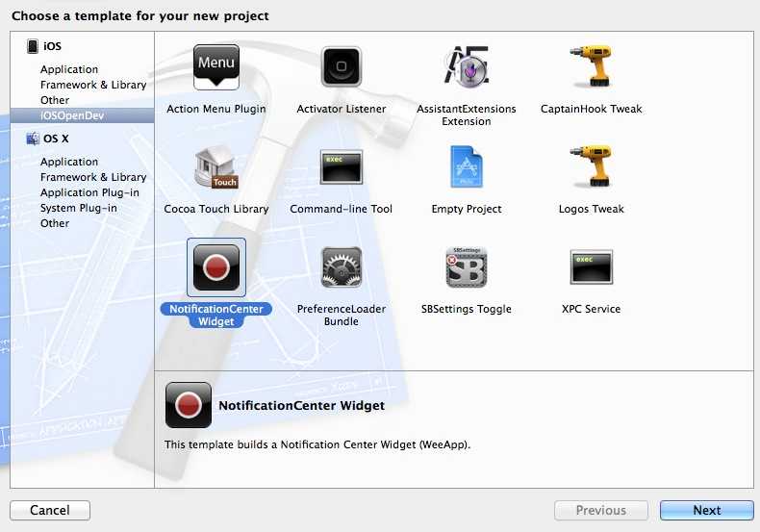Click the Cocoa Touch Library label
The image size is (760, 532).
(x=216, y=209)
